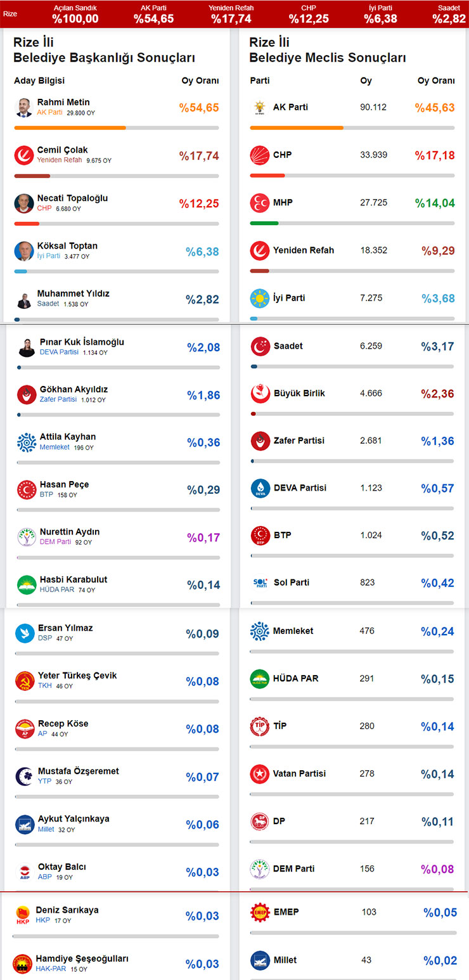
Task: Open Pınar Kuk İslamoğlu's name link
Action: pos(82,342)
